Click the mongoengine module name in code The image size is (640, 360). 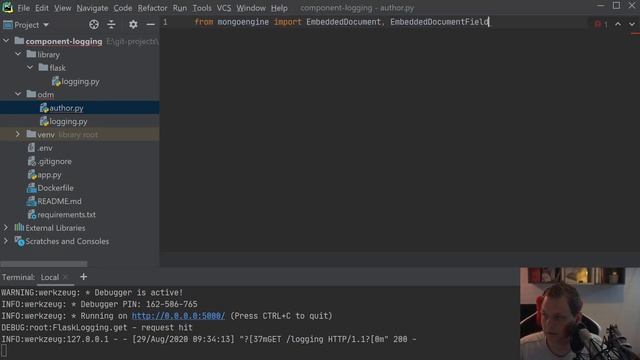pyautogui.click(x=243, y=22)
